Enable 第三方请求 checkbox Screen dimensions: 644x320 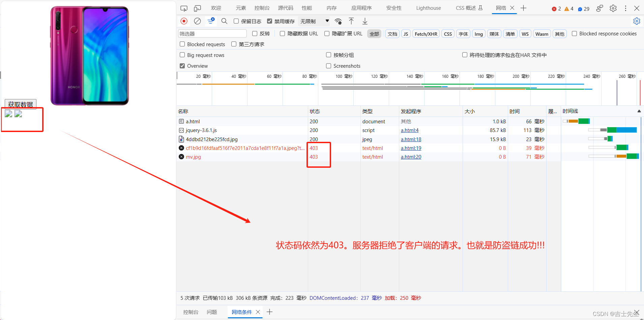pyautogui.click(x=234, y=44)
